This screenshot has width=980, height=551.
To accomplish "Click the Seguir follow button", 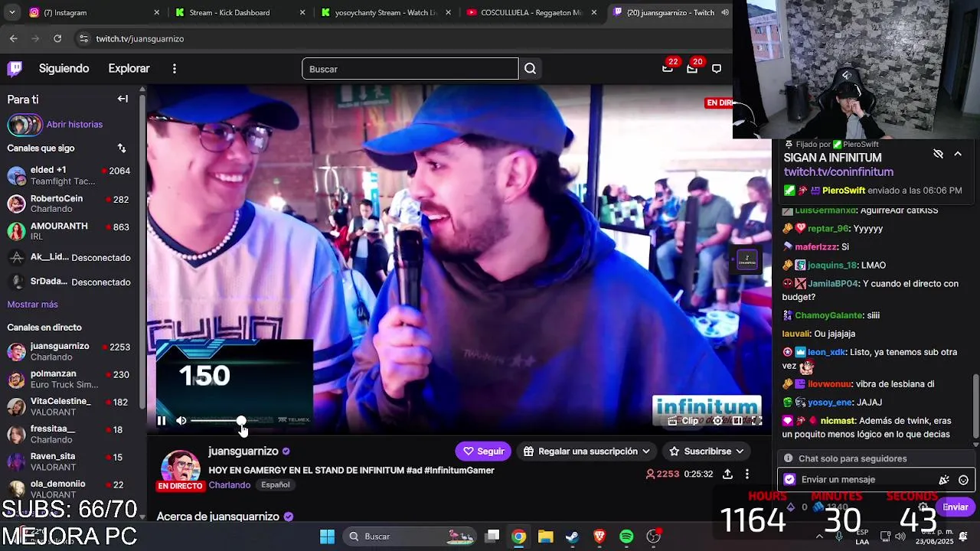I will (483, 452).
